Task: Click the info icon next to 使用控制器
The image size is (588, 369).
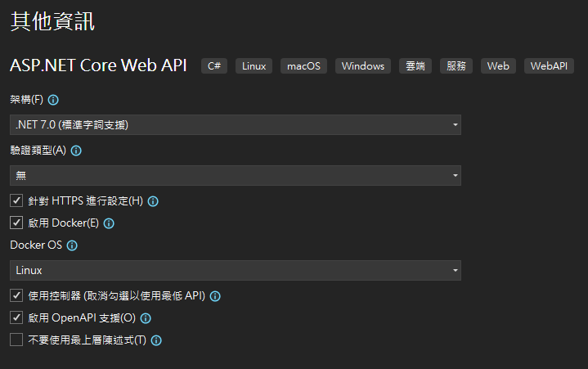Action: click(215, 296)
